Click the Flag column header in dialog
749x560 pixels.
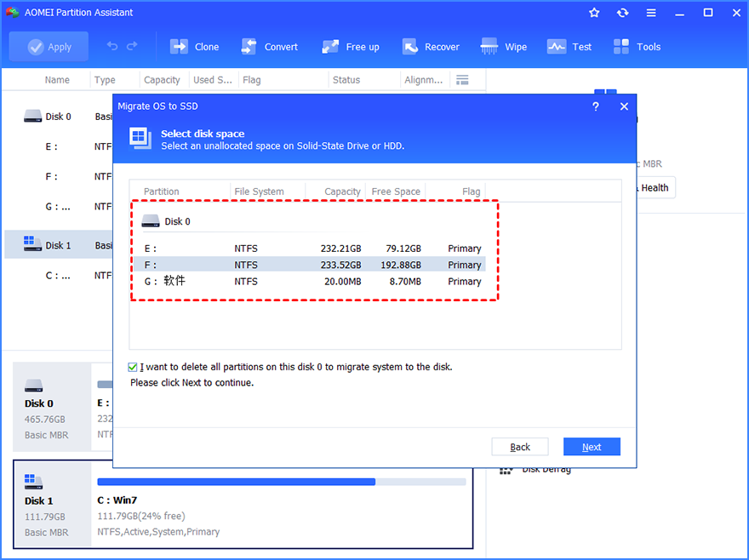pyautogui.click(x=471, y=191)
